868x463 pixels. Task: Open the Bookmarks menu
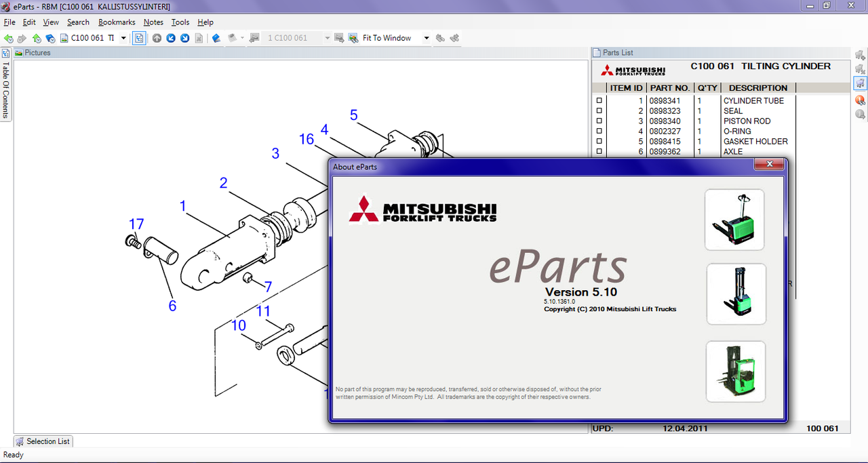point(117,22)
